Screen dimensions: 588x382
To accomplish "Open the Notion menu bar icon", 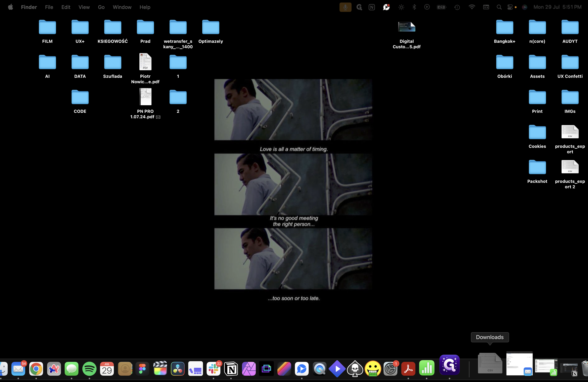I will (372, 7).
